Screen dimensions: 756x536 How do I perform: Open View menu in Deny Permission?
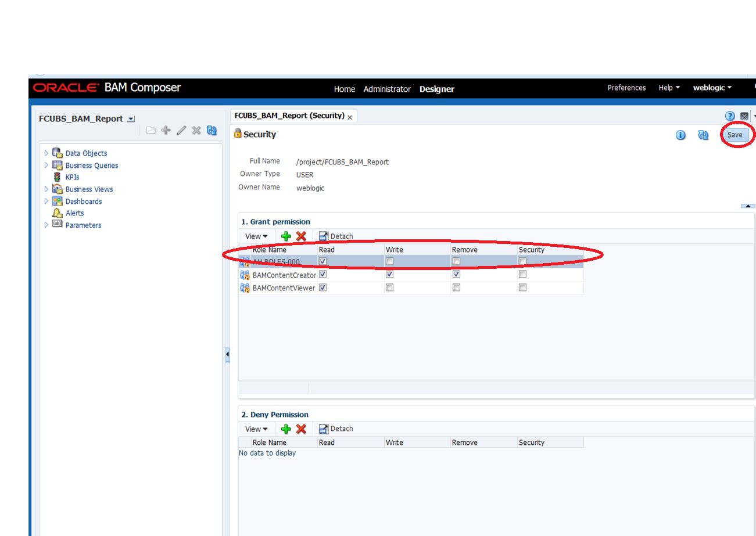click(256, 429)
